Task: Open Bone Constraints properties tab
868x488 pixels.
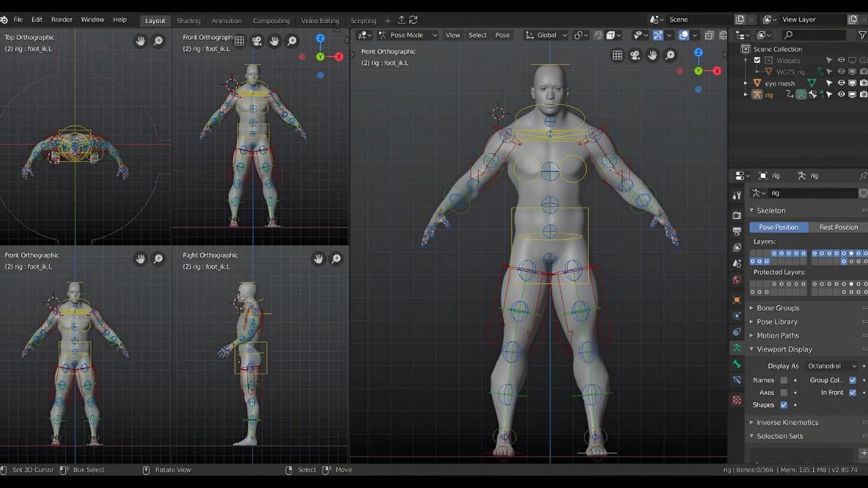Action: [x=736, y=380]
